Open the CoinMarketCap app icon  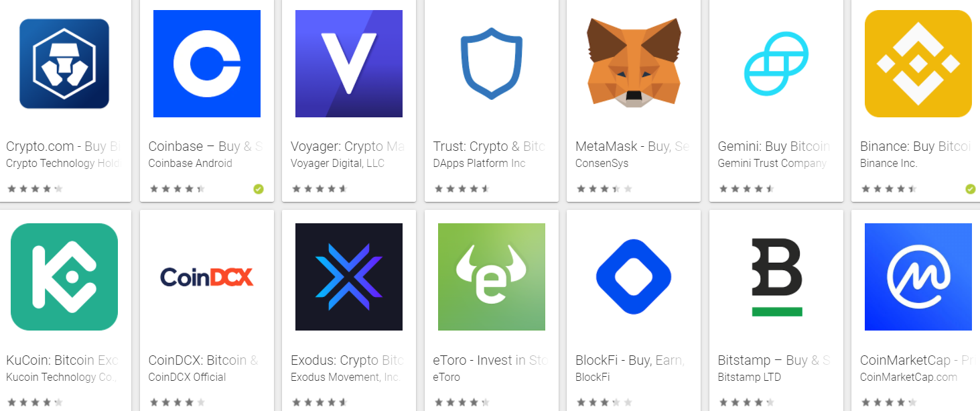coord(918,277)
